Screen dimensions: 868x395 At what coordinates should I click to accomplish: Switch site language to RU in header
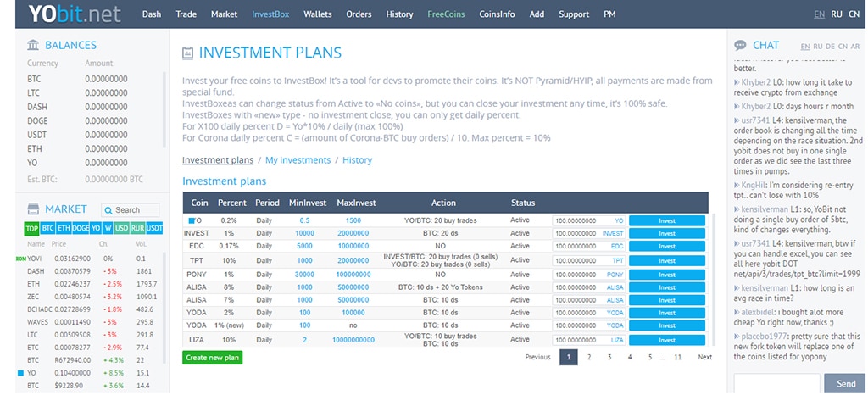point(837,14)
